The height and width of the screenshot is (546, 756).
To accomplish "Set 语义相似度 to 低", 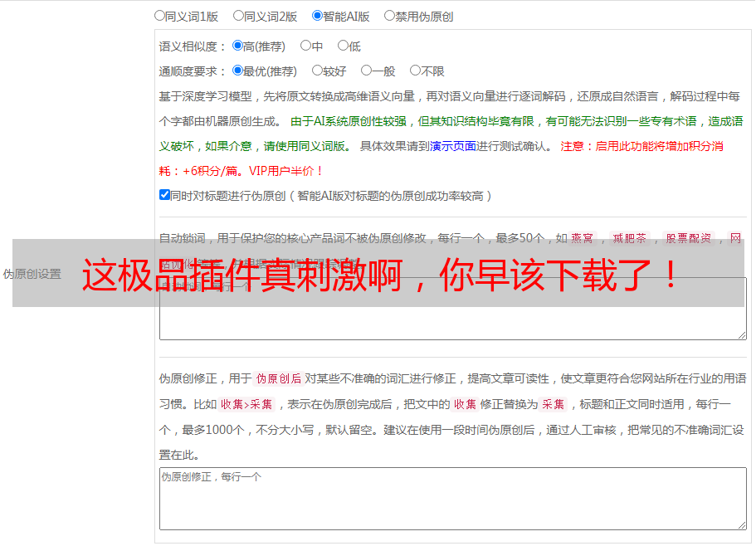I will pyautogui.click(x=343, y=46).
